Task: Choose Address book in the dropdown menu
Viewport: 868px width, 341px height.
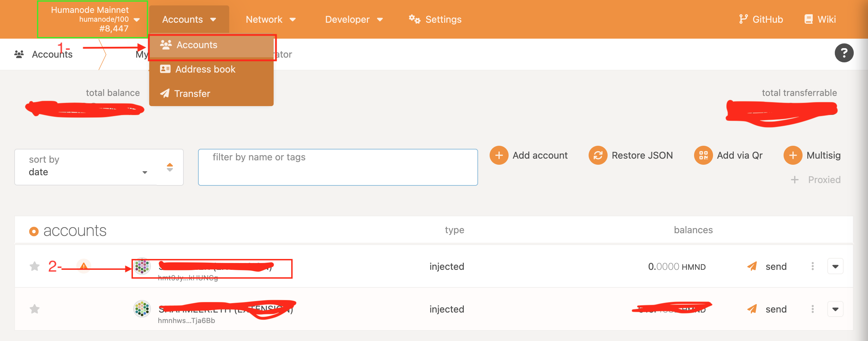Action: 211,69
